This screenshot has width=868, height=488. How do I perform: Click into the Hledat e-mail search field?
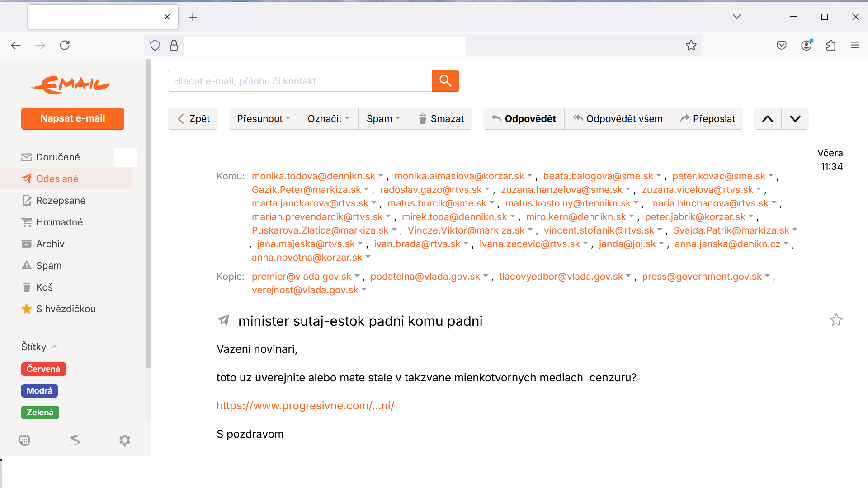pyautogui.click(x=299, y=81)
